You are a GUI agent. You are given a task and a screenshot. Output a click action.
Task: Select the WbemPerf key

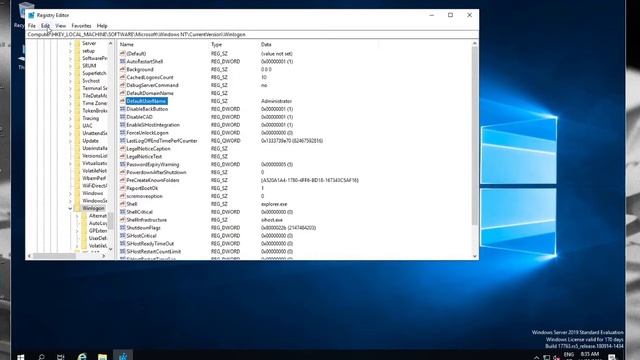(94, 178)
